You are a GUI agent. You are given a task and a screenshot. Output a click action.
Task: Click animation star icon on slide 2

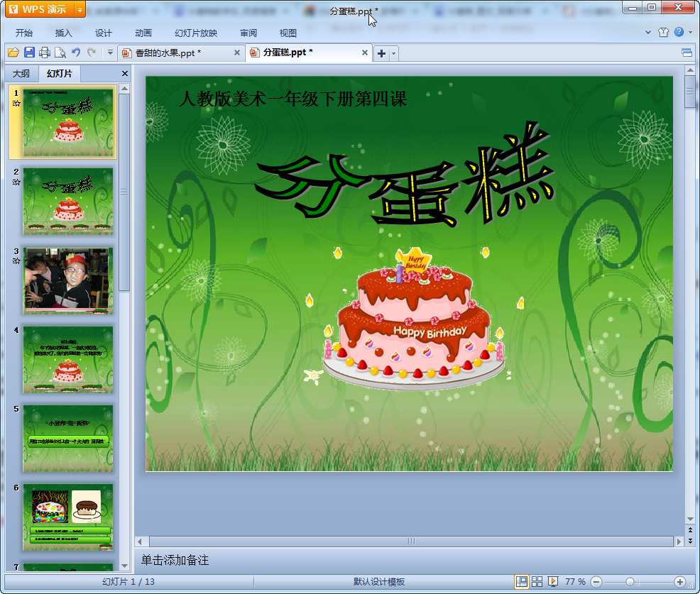click(x=16, y=182)
